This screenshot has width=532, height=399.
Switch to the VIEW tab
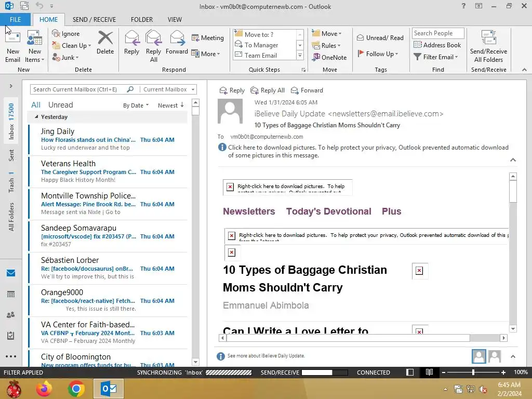click(175, 19)
